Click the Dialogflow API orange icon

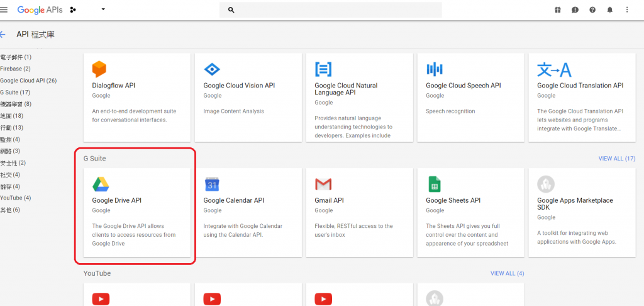pos(99,69)
